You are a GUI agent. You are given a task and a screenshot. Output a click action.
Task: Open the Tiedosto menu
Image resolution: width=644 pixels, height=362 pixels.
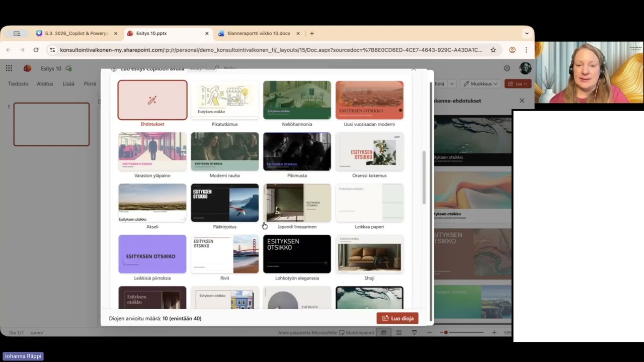coord(18,84)
